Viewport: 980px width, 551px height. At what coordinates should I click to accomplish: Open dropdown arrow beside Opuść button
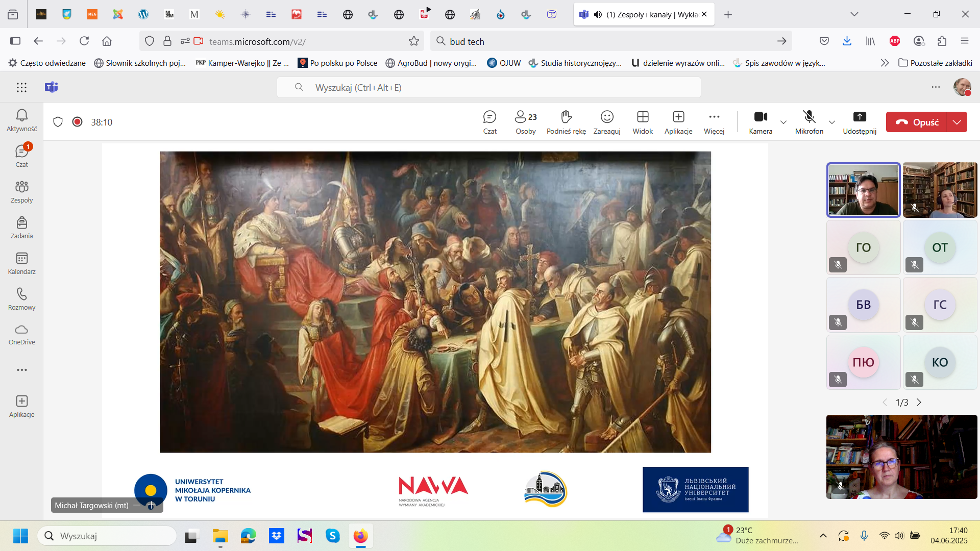point(957,122)
